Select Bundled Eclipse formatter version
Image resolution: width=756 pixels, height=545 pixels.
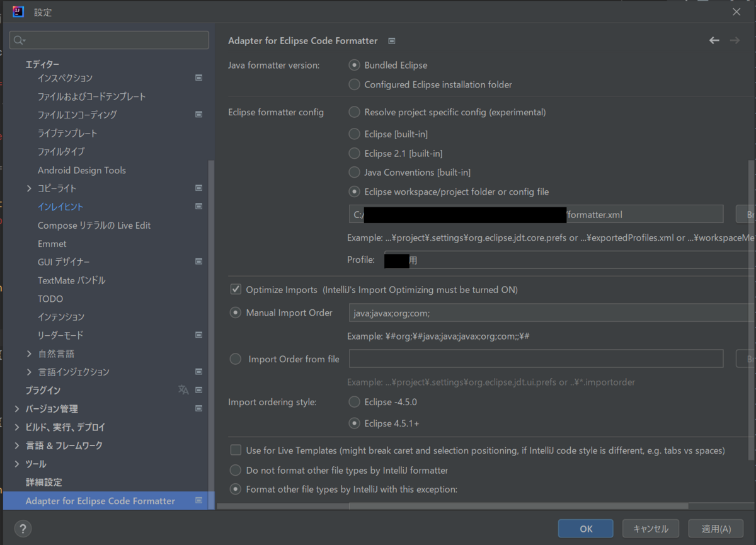tap(355, 65)
